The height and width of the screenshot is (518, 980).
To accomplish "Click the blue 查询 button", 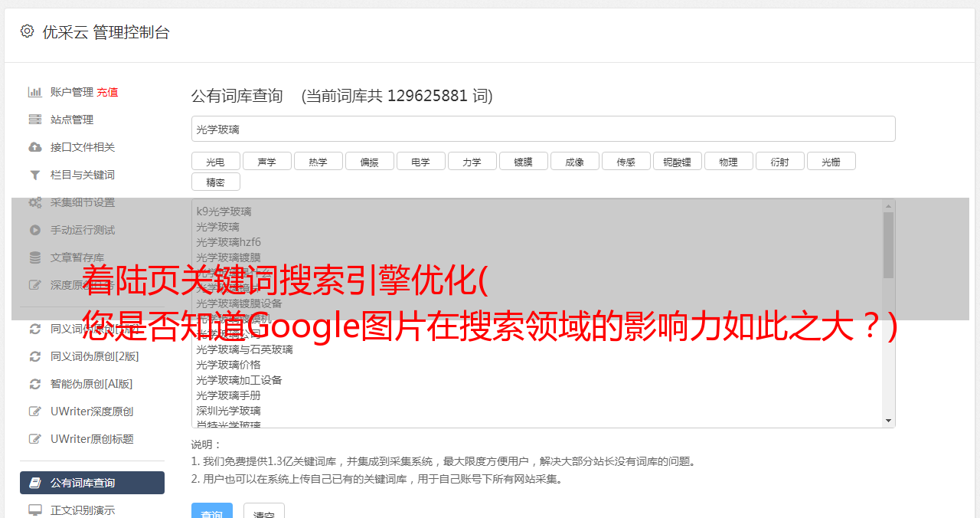I will click(211, 511).
